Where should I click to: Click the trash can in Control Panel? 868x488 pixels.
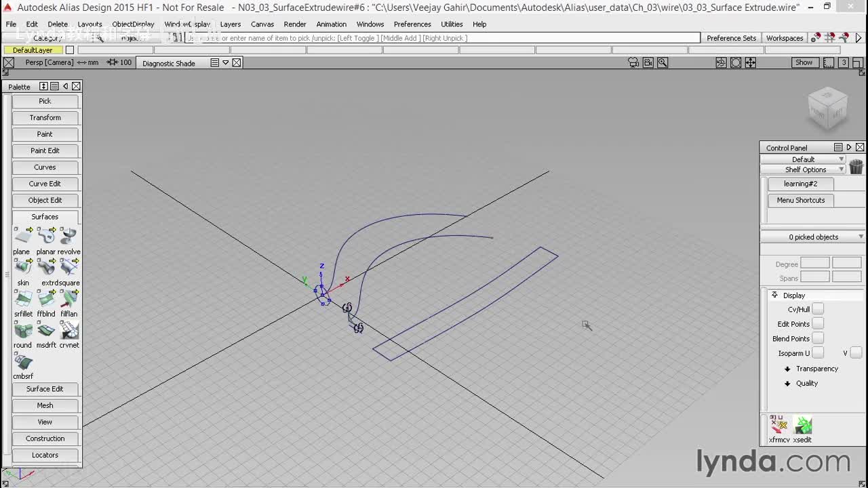pyautogui.click(x=856, y=165)
